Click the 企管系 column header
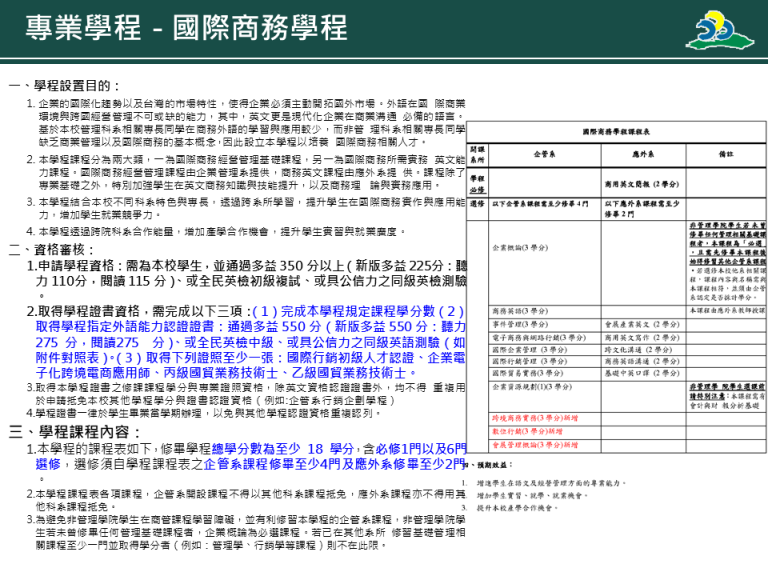 coord(545,156)
